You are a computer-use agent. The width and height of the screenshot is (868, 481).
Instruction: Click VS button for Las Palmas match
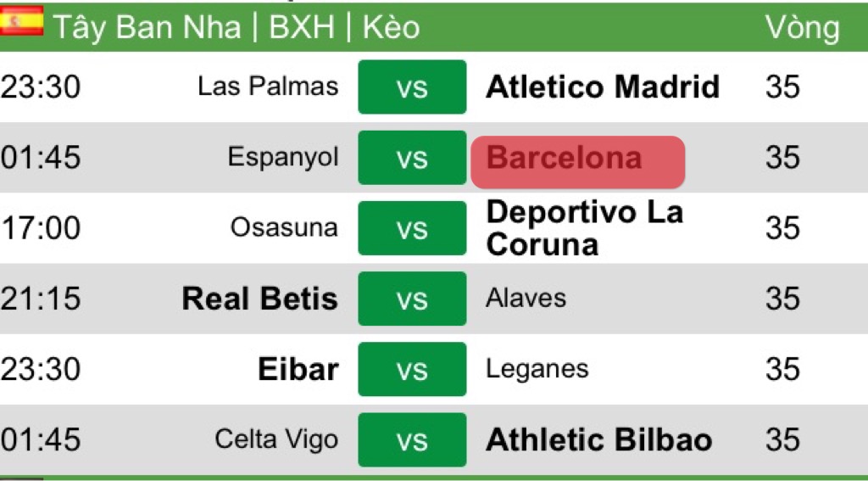coord(413,87)
